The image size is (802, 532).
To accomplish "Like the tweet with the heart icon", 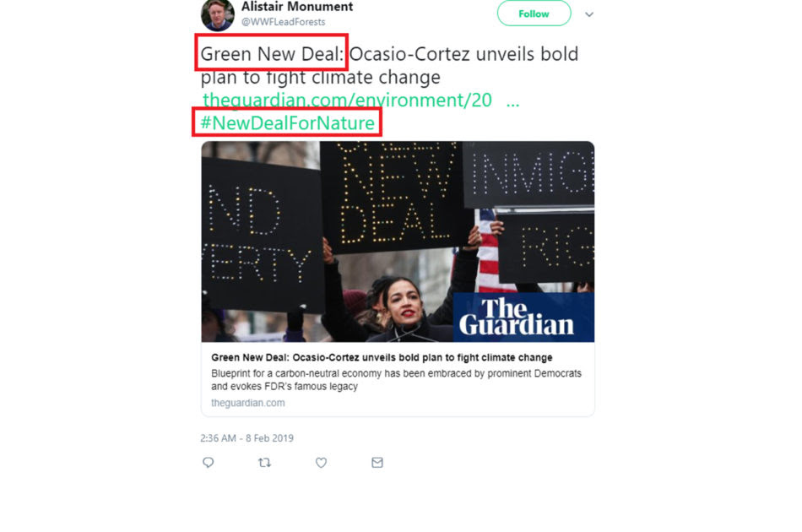I will coord(321,463).
